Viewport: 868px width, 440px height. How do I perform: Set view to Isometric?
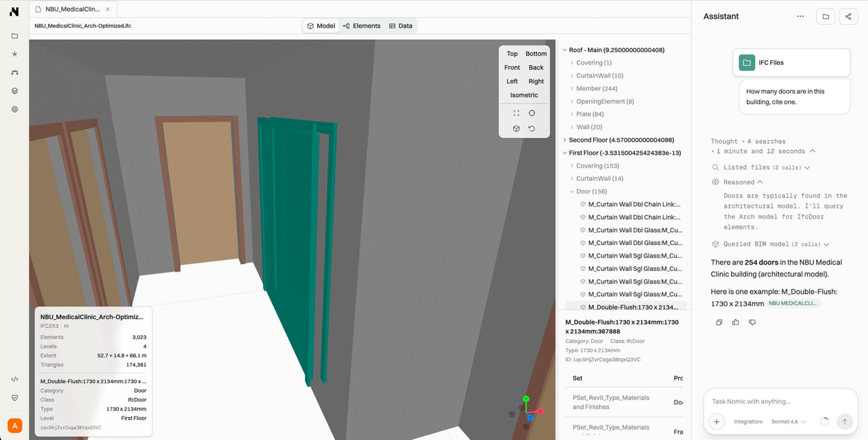pos(524,95)
